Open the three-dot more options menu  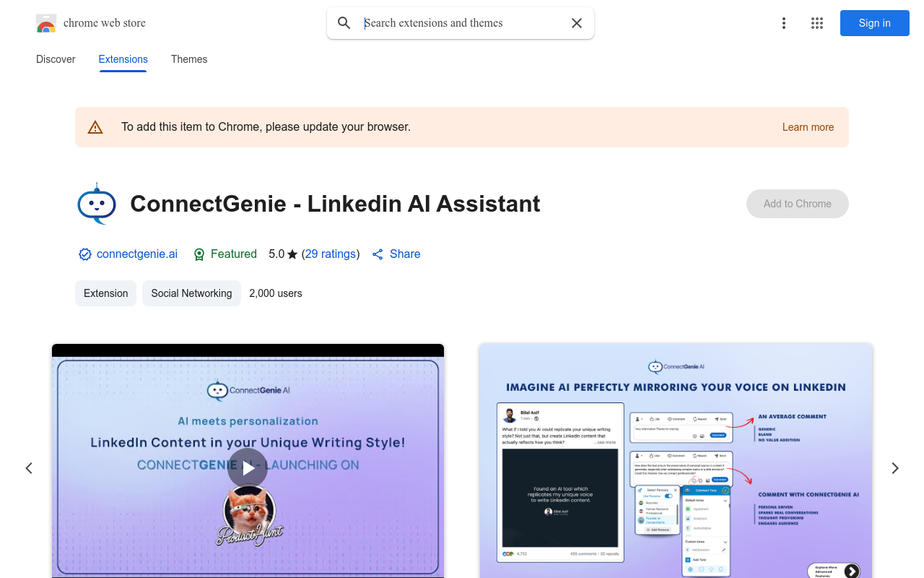click(x=784, y=23)
